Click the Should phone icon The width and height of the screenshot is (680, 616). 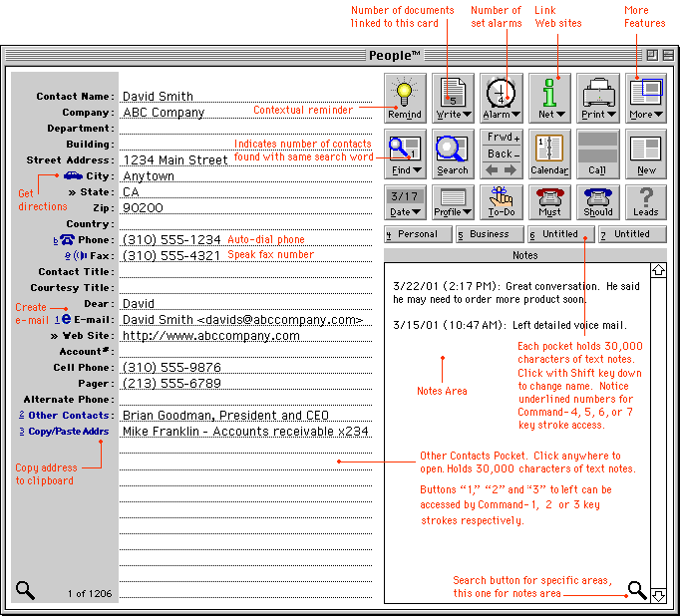598,201
